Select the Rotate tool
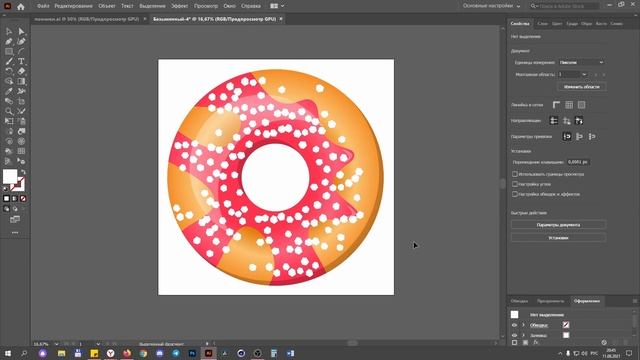 9,71
